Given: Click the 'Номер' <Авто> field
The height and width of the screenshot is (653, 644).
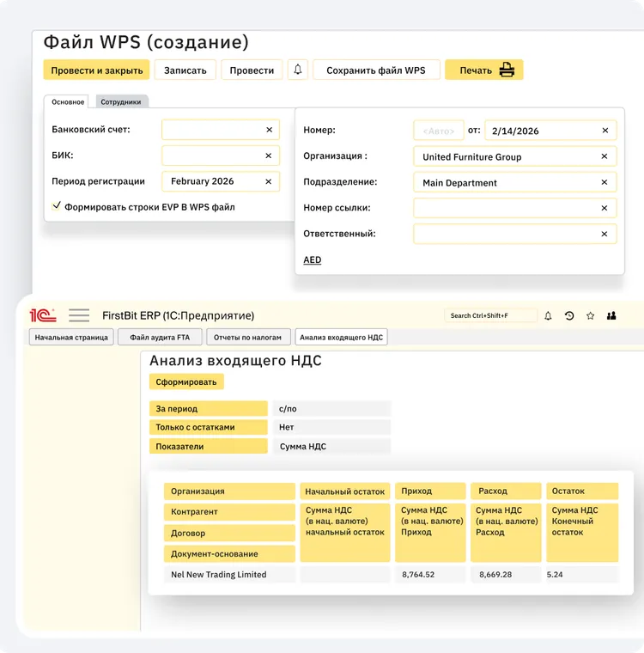Looking at the screenshot, I should (x=439, y=131).
